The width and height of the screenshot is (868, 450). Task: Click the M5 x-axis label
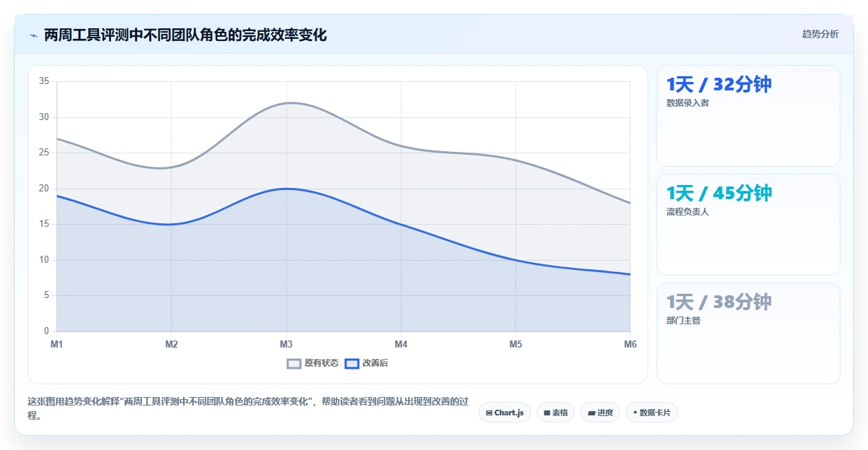click(x=515, y=344)
